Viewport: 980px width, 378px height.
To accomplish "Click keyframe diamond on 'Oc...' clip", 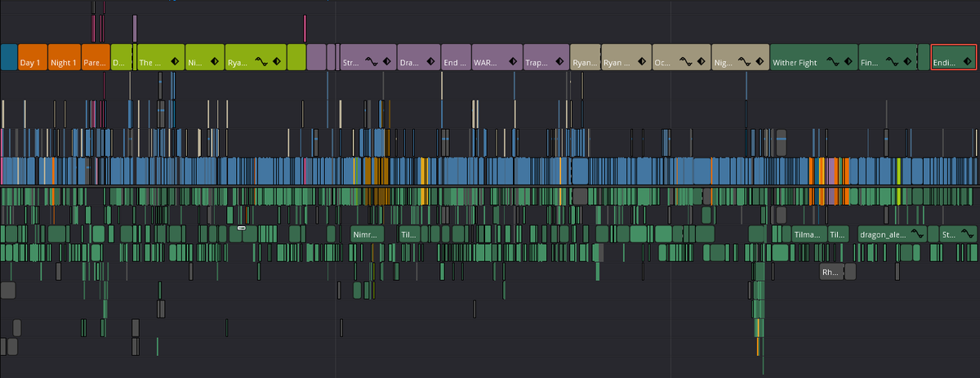I will tap(700, 62).
